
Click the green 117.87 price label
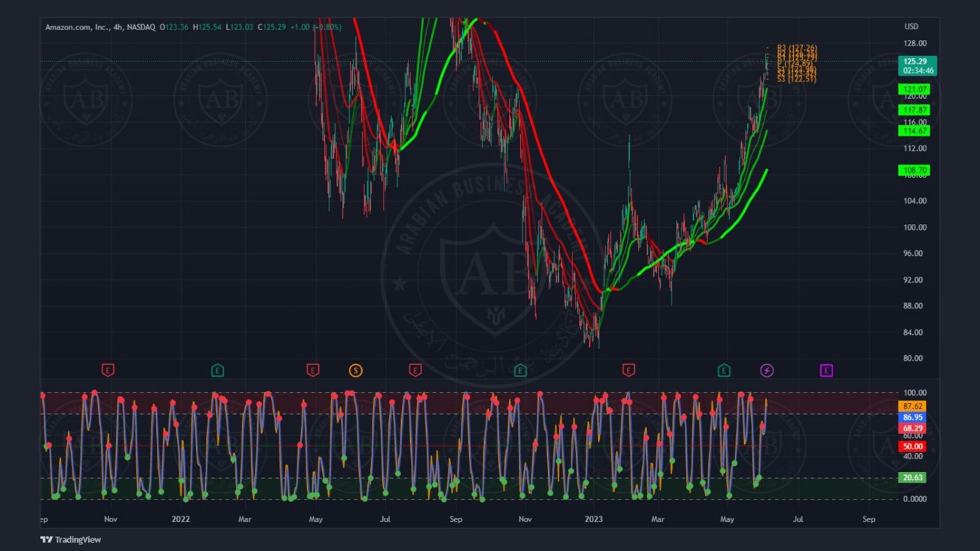point(915,110)
